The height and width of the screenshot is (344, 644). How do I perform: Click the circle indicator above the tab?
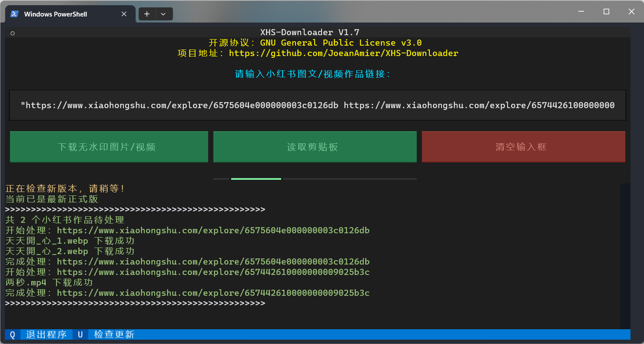point(12,33)
